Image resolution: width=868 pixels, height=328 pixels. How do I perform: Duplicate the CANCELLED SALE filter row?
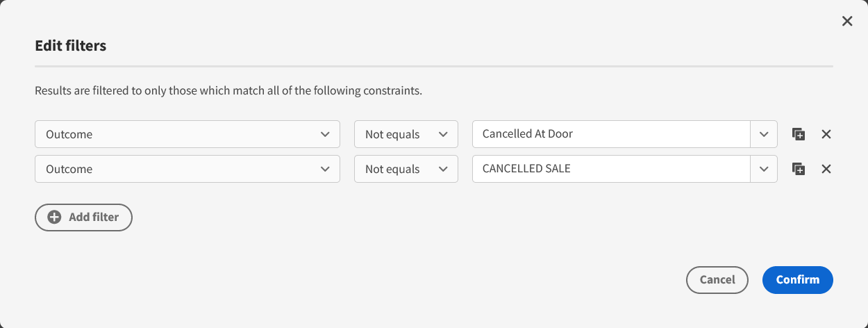[x=799, y=169]
